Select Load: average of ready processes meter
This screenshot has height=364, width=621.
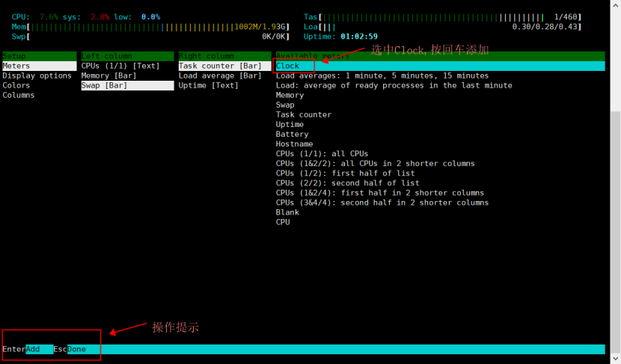pos(394,85)
